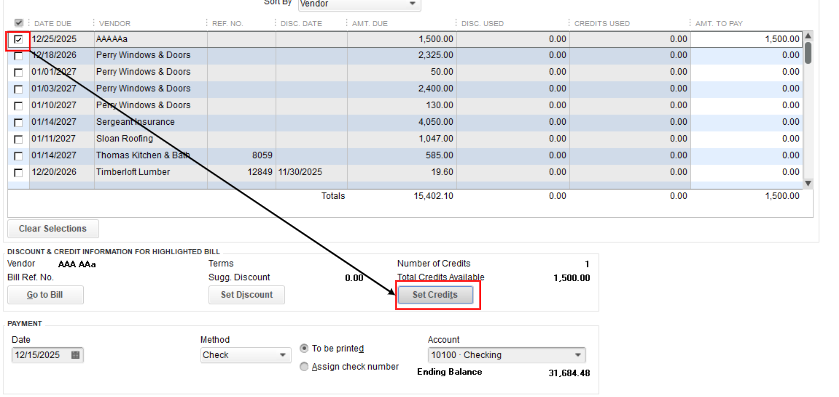The width and height of the screenshot is (839, 397).
Task: Click reference number 12849
Action: (261, 172)
